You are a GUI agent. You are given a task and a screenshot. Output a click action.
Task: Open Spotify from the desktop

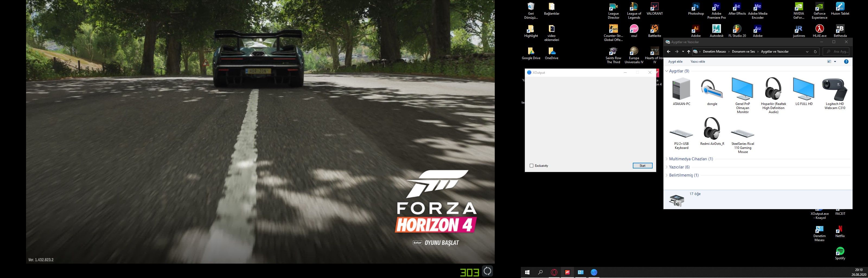tap(840, 253)
